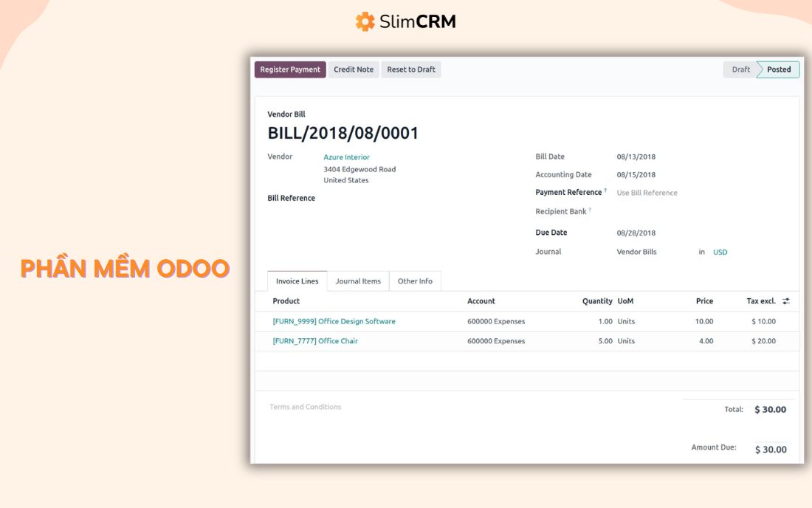812x508 pixels.
Task: Click Payment Reference help question mark
Action: 605,190
